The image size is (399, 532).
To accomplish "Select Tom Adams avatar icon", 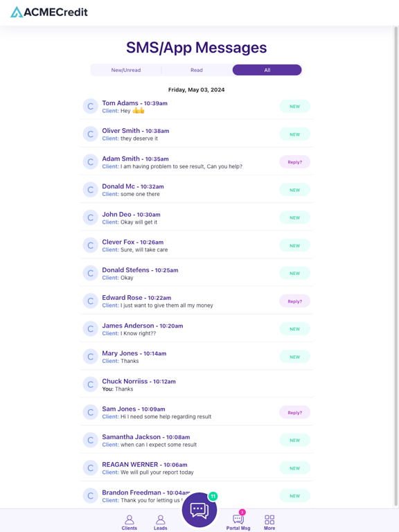I will click(91, 107).
